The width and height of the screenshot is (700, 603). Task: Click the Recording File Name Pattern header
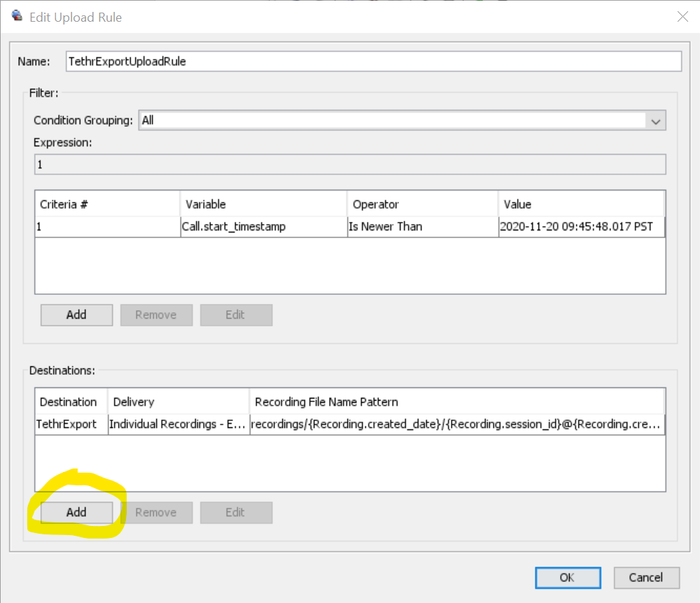456,402
